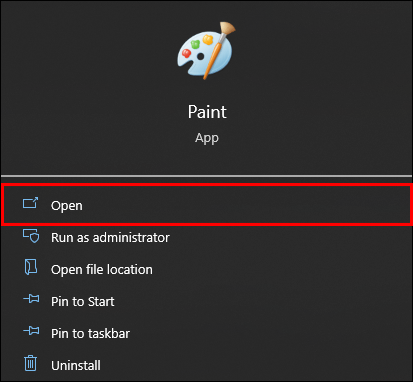Choose Pin to Start
Screen dimensions: 413x382
82,302
